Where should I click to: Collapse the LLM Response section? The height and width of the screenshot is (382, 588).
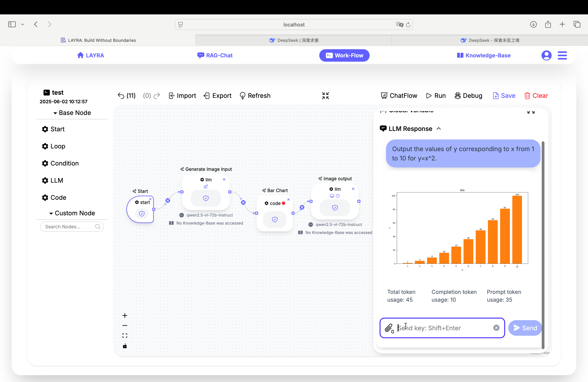pos(439,129)
